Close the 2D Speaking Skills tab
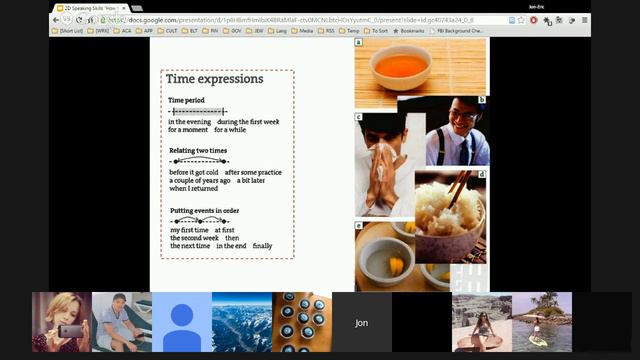Image resolution: width=640 pixels, height=360 pixels. click(124, 8)
